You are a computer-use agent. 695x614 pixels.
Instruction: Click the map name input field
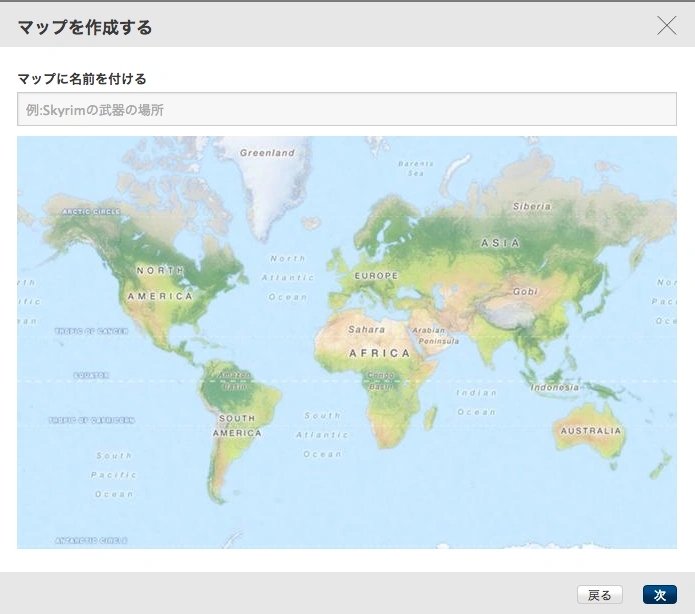(347, 109)
